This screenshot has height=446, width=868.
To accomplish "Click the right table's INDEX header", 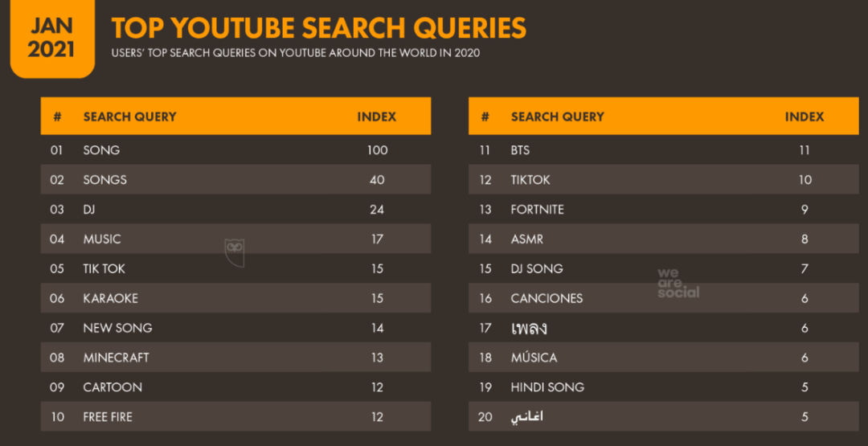I will pyautogui.click(x=805, y=117).
